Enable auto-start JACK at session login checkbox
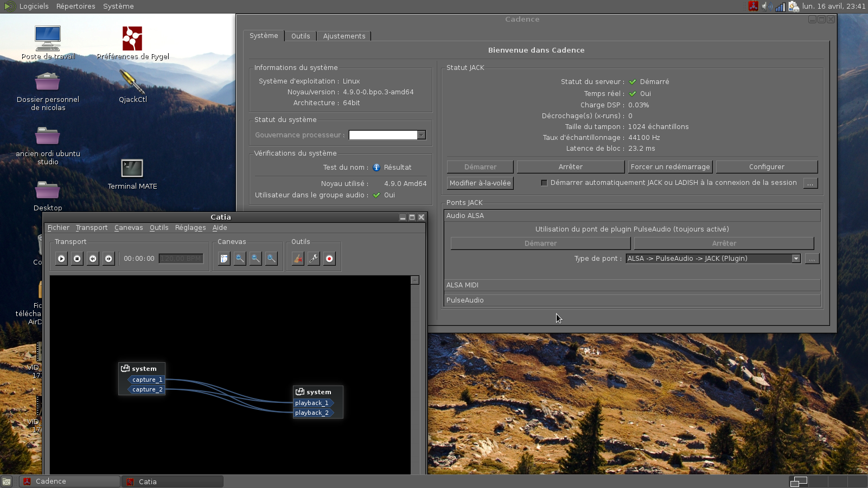This screenshot has width=868, height=488. 544,183
